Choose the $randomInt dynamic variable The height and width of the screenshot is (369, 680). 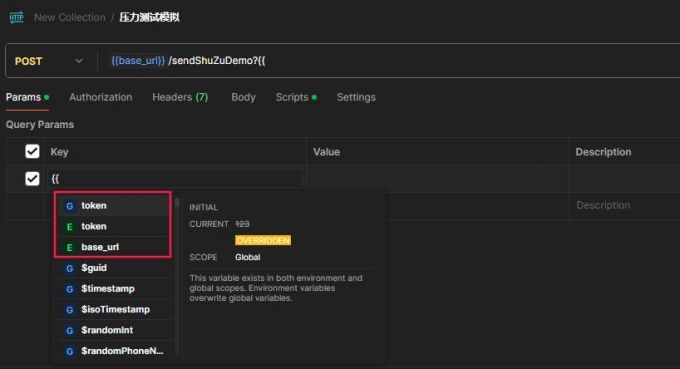[x=114, y=330]
